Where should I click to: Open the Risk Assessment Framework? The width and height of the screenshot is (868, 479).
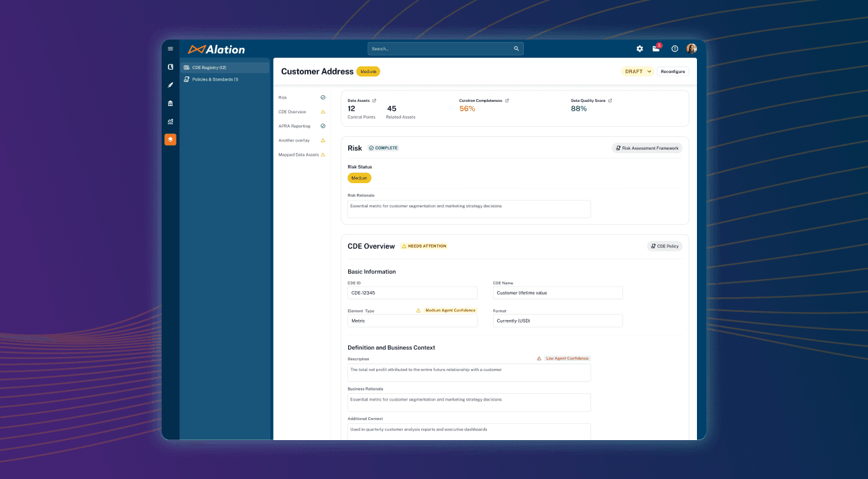click(x=647, y=148)
